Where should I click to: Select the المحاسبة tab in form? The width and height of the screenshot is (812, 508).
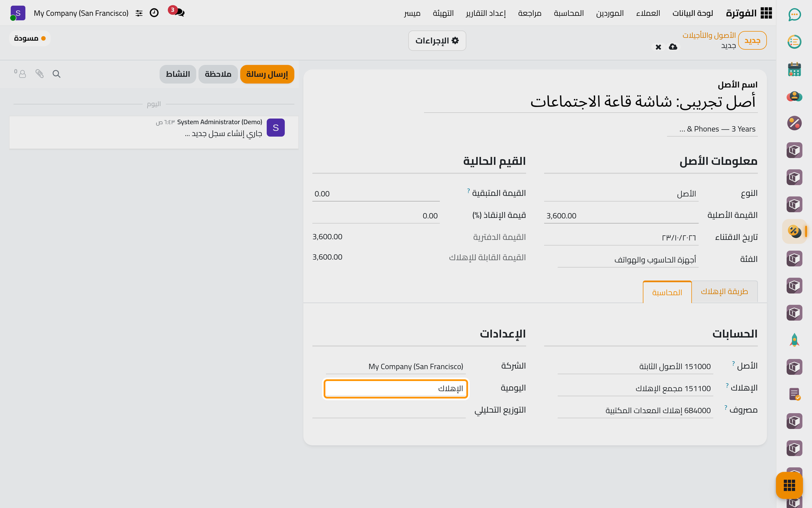click(667, 293)
